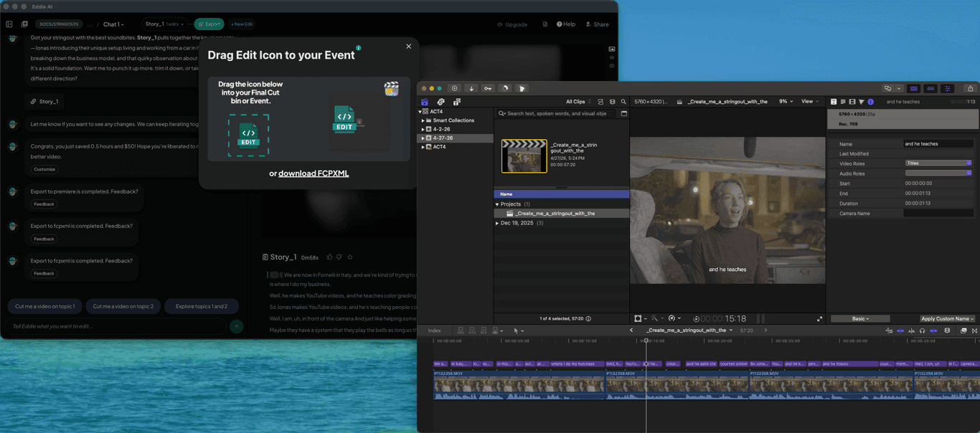
Task: Click the Customize button
Action: tap(44, 169)
